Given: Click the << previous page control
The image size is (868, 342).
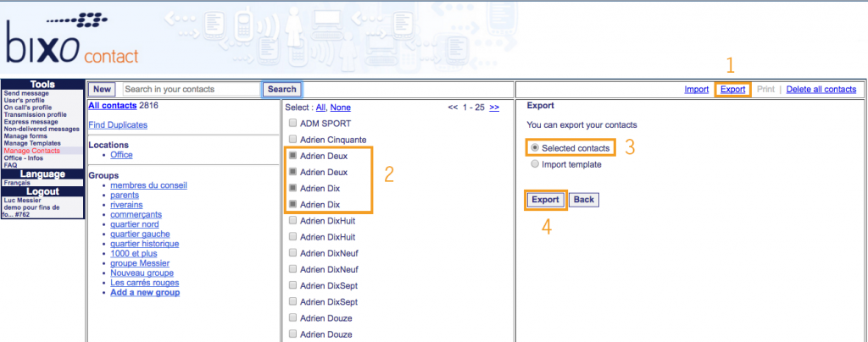Looking at the screenshot, I should click(453, 108).
